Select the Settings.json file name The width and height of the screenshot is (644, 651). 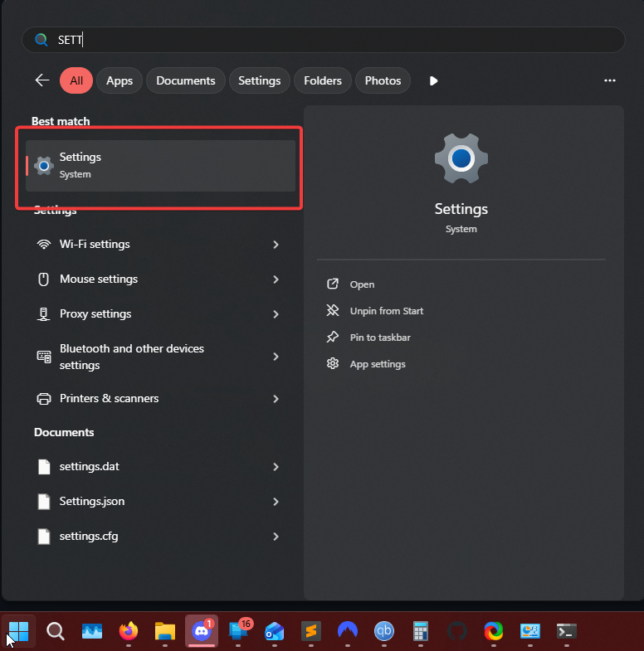tap(92, 502)
